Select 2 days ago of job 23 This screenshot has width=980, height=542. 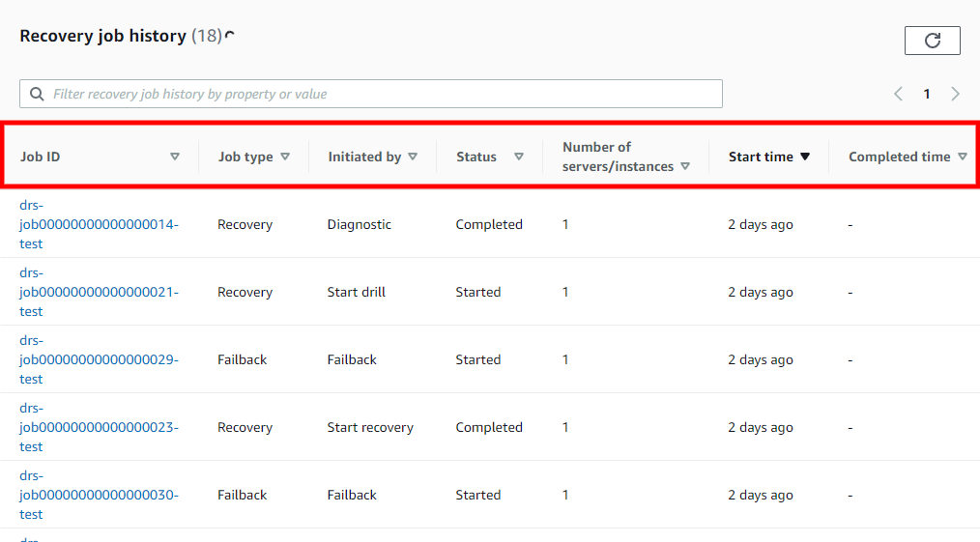(760, 427)
